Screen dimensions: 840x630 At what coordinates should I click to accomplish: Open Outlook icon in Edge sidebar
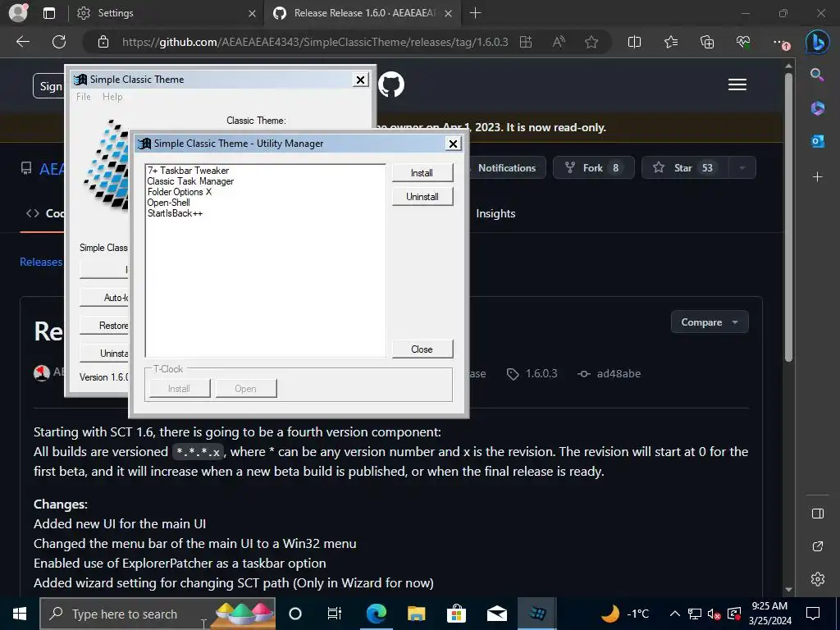click(817, 141)
